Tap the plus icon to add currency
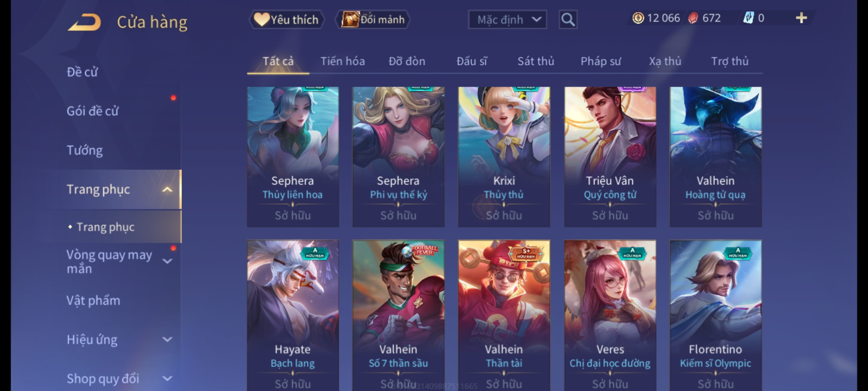This screenshot has height=391, width=868. coord(801,18)
